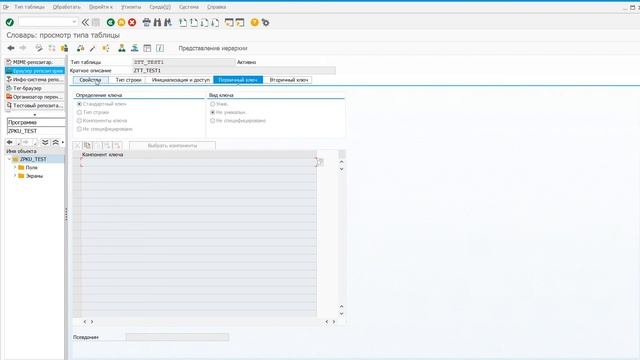Screen dimensions: 640x360
Task: Open the 'Справка' menu
Action: tap(216, 7)
